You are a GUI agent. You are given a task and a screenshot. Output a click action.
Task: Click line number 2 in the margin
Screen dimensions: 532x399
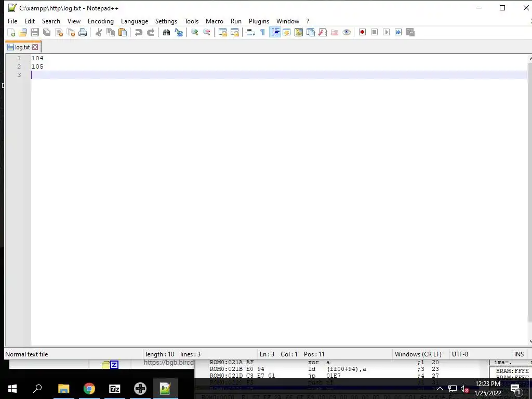click(x=19, y=66)
